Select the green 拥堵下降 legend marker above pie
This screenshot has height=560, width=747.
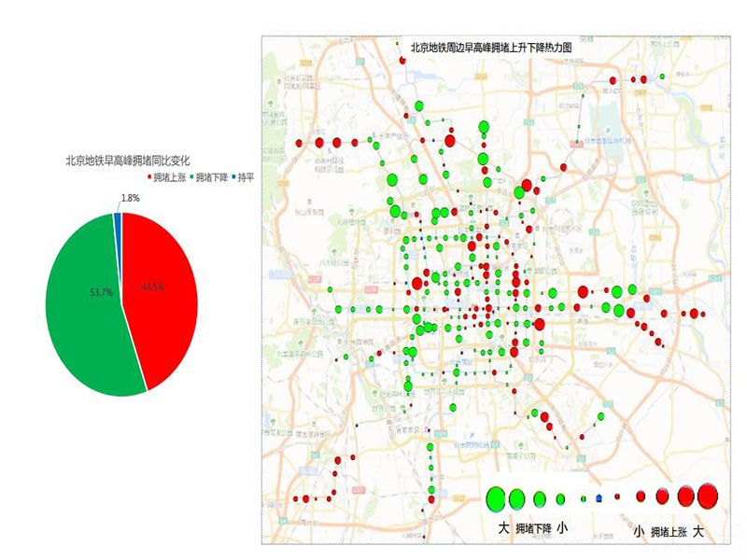[191, 176]
